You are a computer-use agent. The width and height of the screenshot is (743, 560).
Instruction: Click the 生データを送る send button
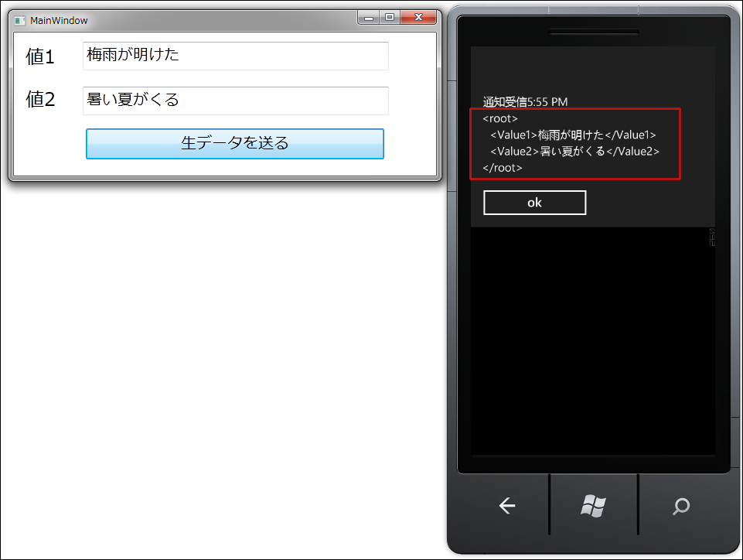tap(234, 144)
